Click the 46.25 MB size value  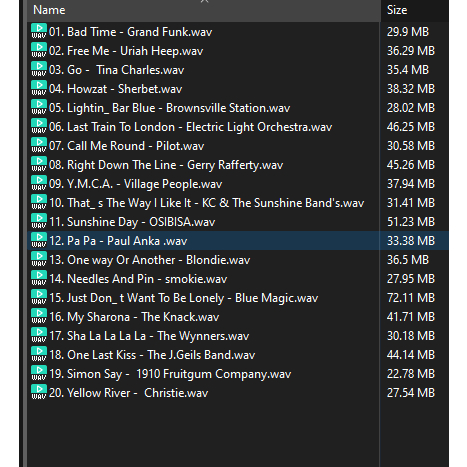tap(411, 127)
